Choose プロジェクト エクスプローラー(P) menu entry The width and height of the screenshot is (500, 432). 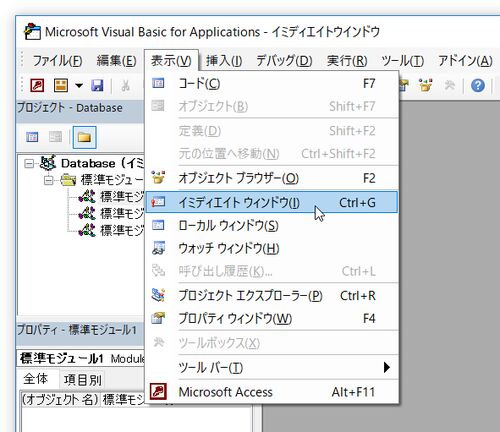272,296
